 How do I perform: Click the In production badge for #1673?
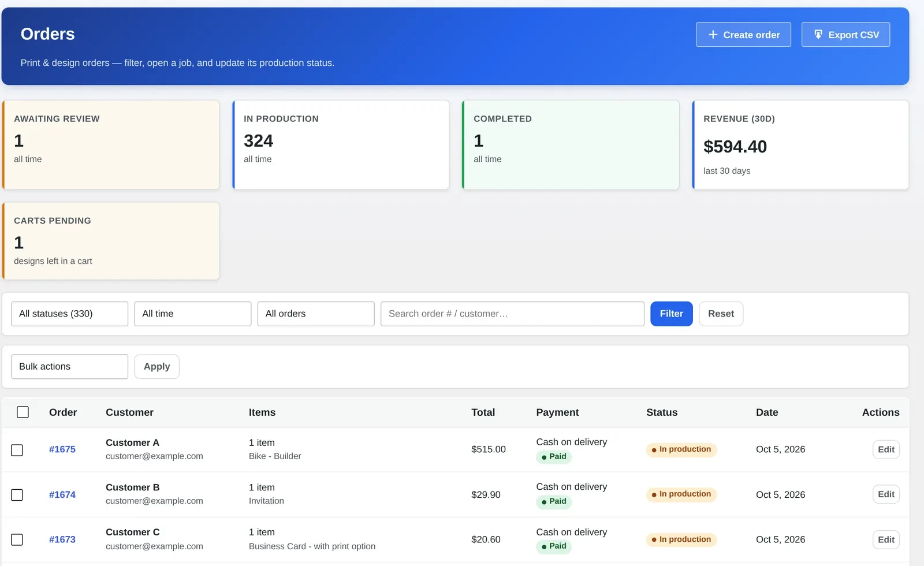pos(681,539)
